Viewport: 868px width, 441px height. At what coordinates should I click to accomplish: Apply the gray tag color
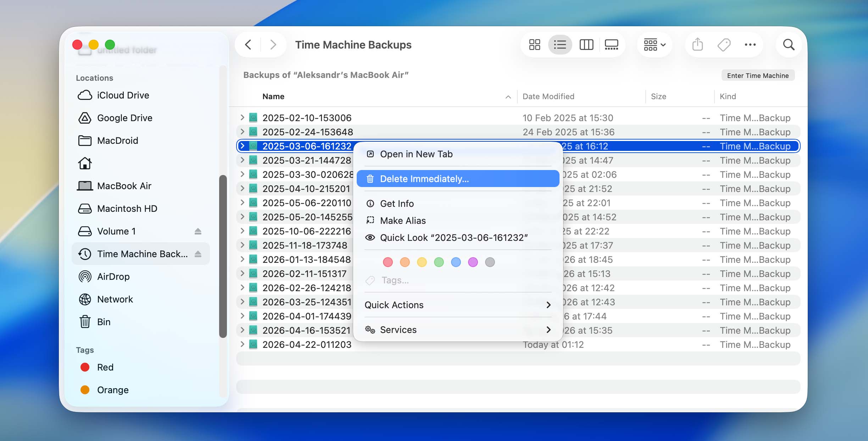490,262
